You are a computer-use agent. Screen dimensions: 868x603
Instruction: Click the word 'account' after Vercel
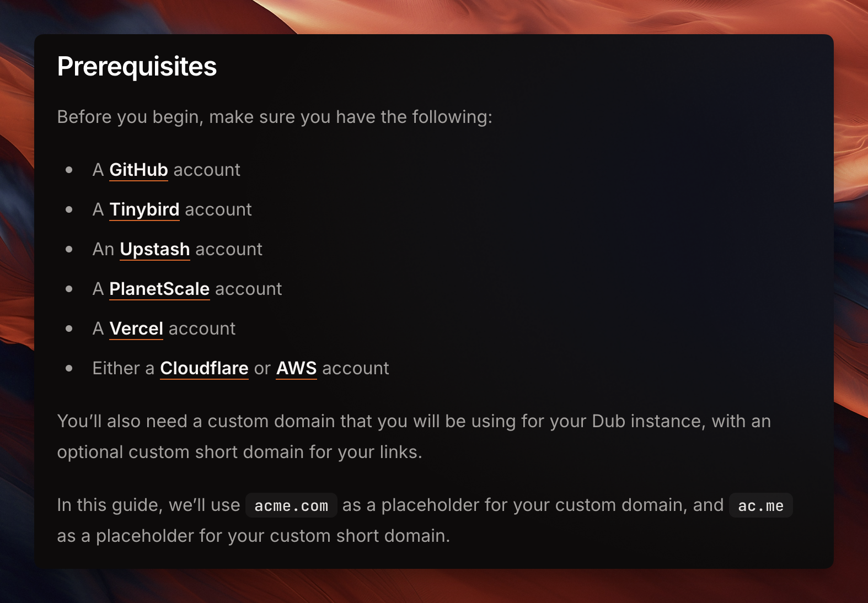(x=202, y=329)
